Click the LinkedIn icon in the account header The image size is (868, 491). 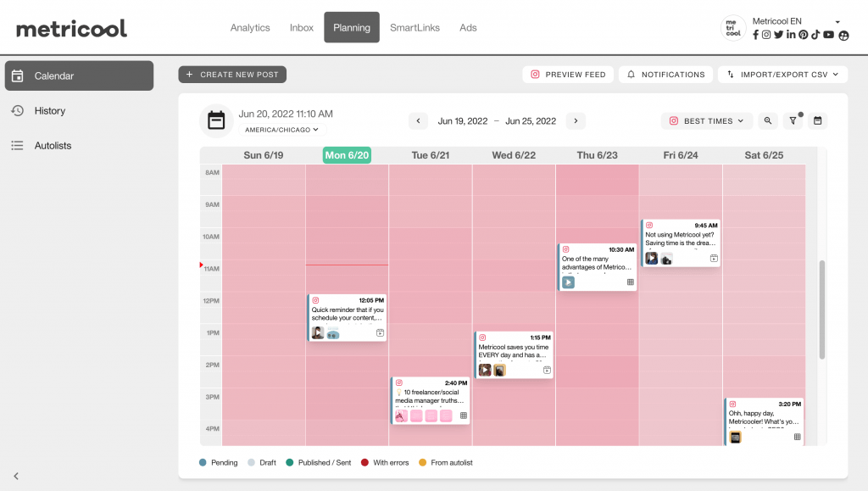coord(791,35)
